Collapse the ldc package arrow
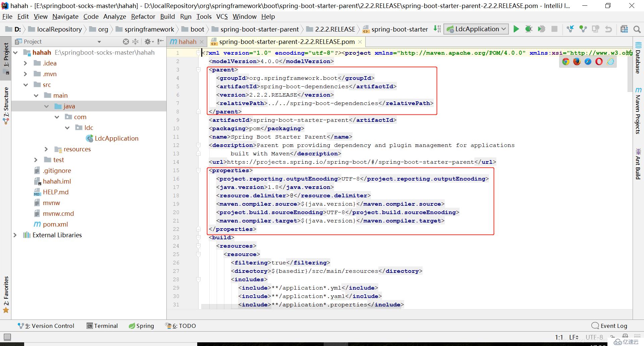644x346 pixels. pyautogui.click(x=67, y=128)
